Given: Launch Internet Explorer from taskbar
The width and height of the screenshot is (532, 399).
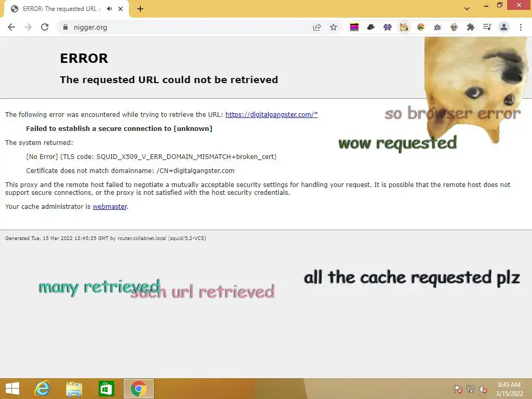Looking at the screenshot, I should pyautogui.click(x=43, y=389).
